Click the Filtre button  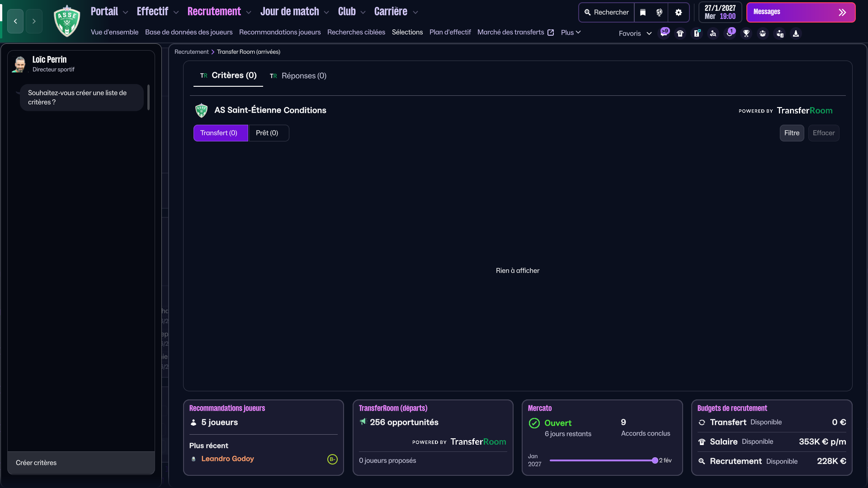click(x=792, y=133)
